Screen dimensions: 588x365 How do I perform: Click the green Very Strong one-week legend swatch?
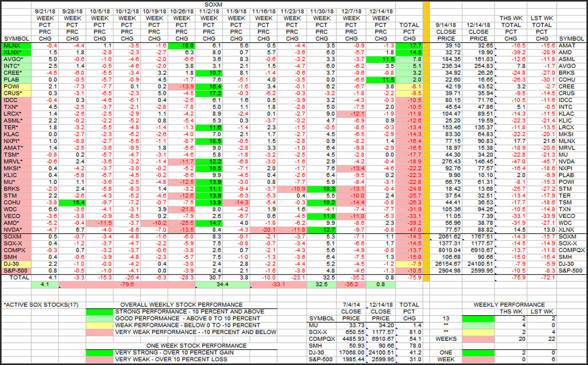99,353
